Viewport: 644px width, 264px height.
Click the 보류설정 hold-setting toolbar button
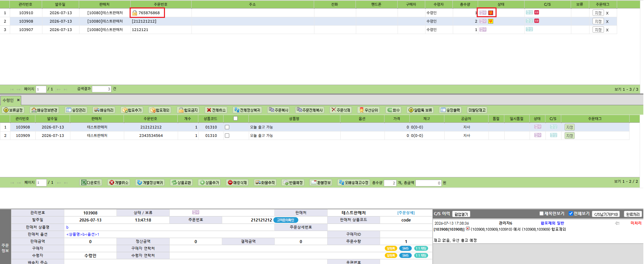(13, 110)
